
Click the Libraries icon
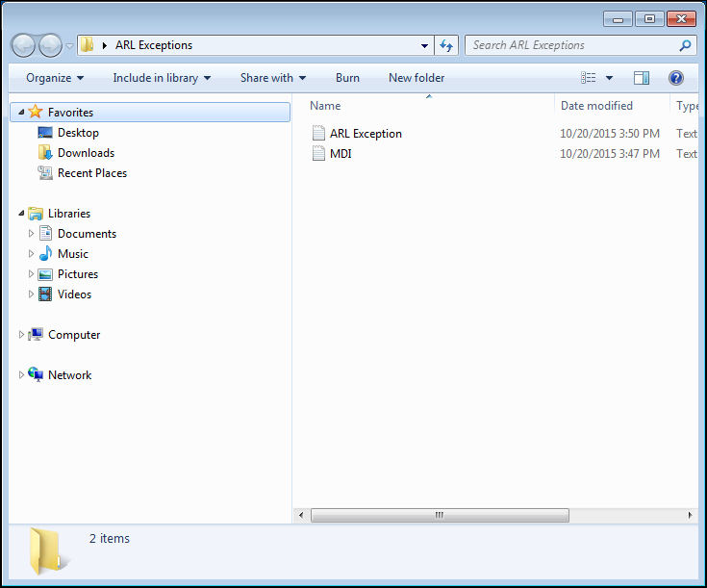point(36,214)
